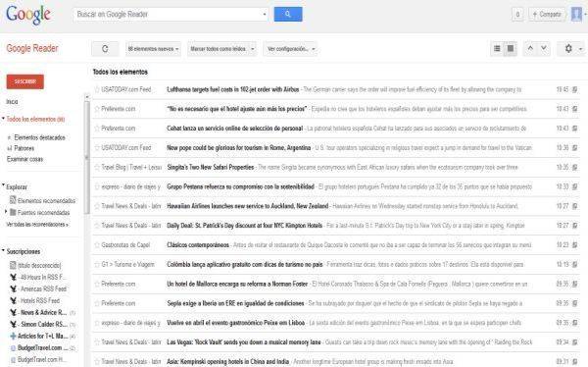588x367 pixels.
Task: Go to next item with down arrow
Action: tap(544, 48)
